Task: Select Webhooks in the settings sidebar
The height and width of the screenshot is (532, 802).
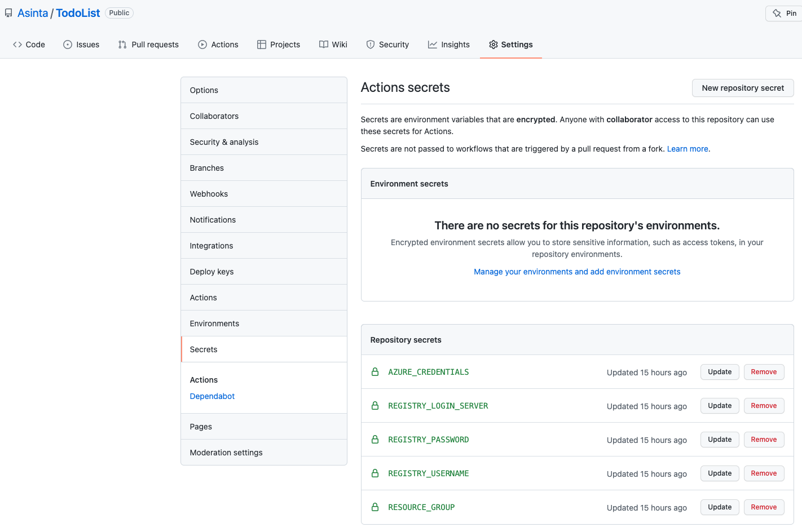Action: click(x=264, y=194)
